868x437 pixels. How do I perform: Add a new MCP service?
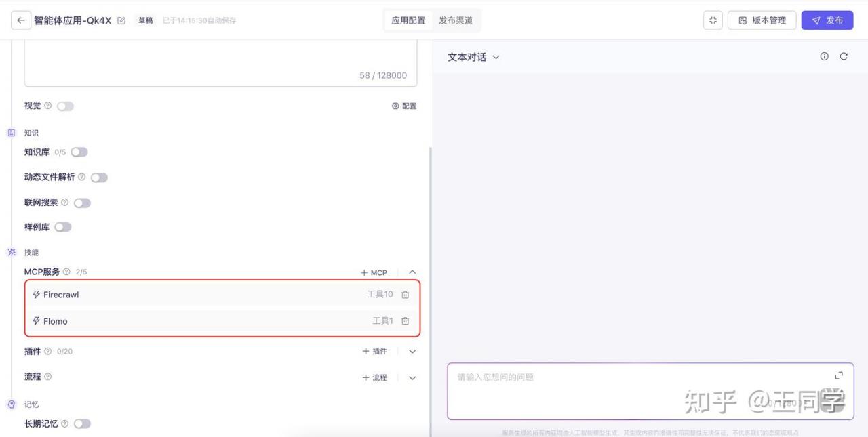374,272
